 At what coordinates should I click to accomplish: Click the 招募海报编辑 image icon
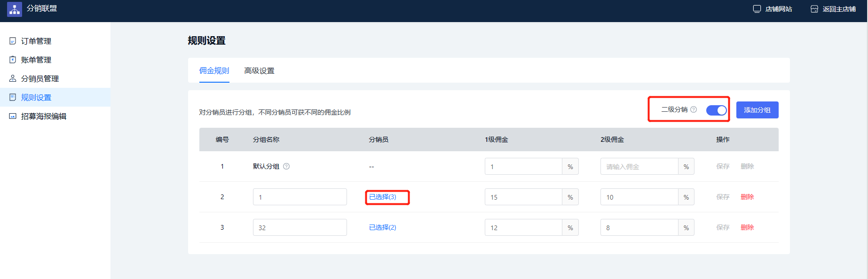coord(13,116)
